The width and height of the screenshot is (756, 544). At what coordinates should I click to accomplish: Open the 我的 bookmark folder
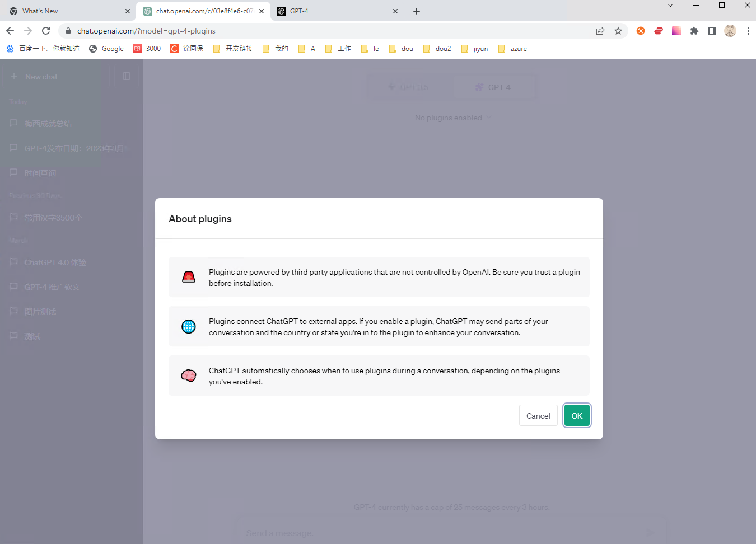pyautogui.click(x=276, y=49)
